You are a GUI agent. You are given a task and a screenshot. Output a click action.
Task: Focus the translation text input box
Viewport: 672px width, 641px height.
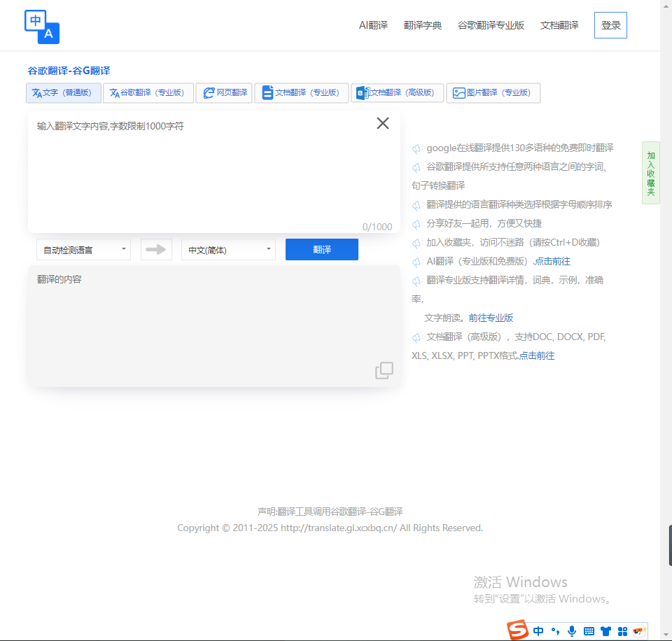(x=214, y=172)
